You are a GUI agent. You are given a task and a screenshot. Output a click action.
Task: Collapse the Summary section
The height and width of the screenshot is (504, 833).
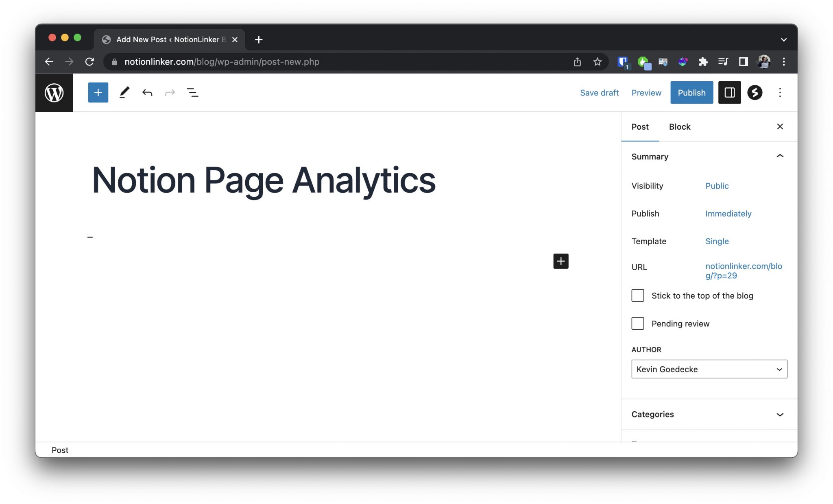click(x=780, y=156)
